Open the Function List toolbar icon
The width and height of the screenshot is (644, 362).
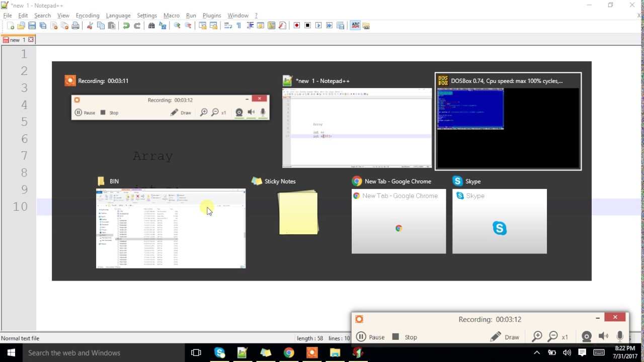282,26
